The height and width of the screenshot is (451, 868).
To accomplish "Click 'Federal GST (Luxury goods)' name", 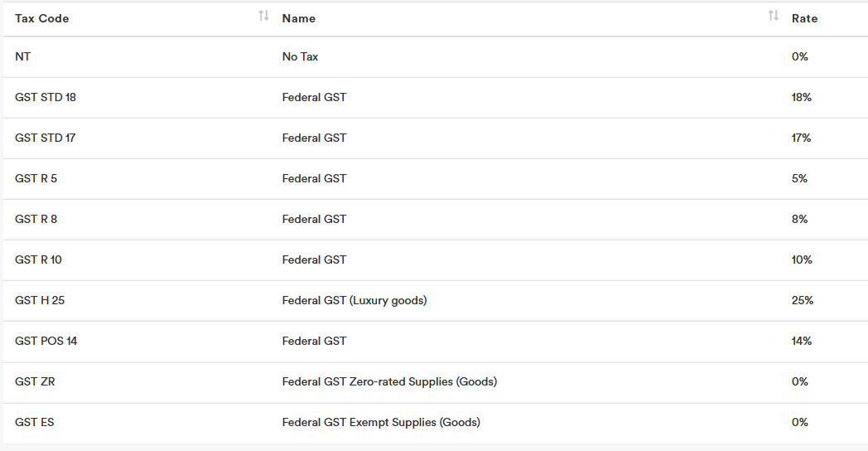I will point(354,301).
